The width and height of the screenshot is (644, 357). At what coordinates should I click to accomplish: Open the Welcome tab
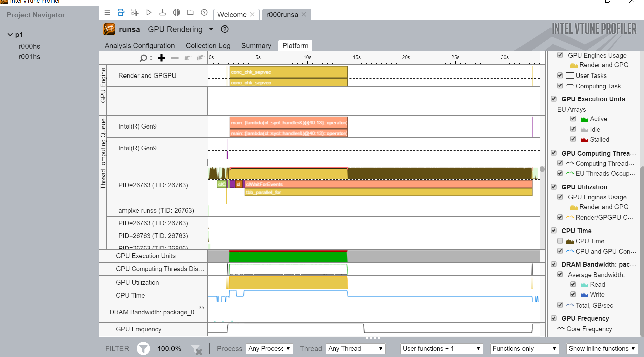click(232, 15)
